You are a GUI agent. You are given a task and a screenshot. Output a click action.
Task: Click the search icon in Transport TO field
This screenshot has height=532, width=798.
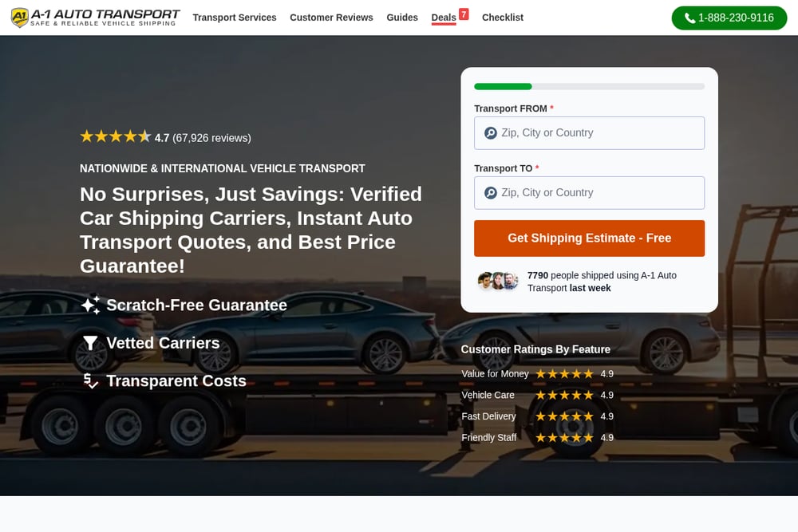[x=491, y=193]
